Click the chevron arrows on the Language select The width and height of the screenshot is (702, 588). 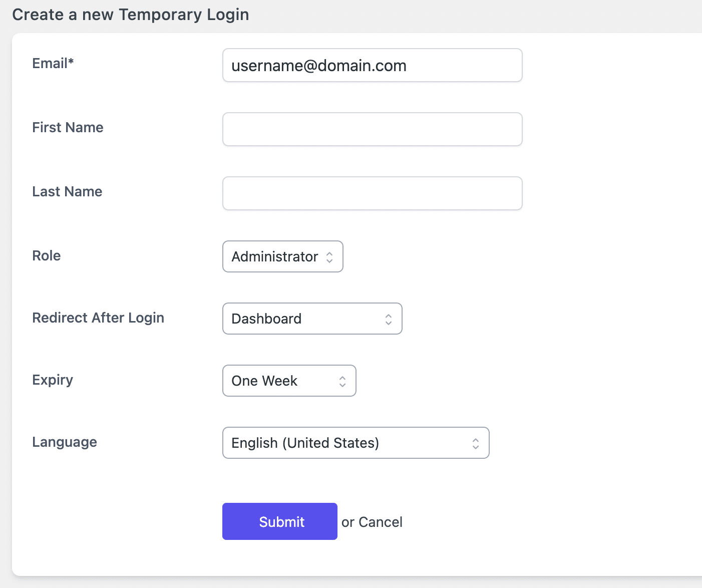[476, 443]
